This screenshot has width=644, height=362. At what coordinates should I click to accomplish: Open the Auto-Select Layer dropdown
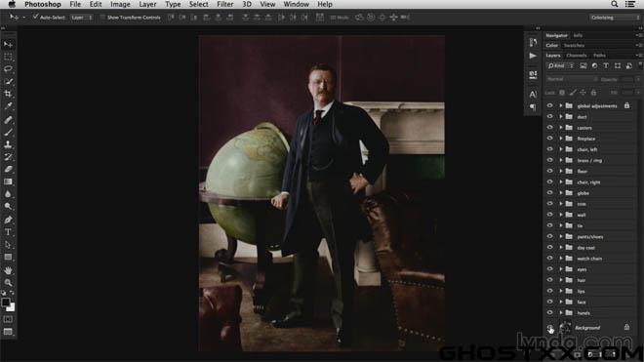(81, 18)
